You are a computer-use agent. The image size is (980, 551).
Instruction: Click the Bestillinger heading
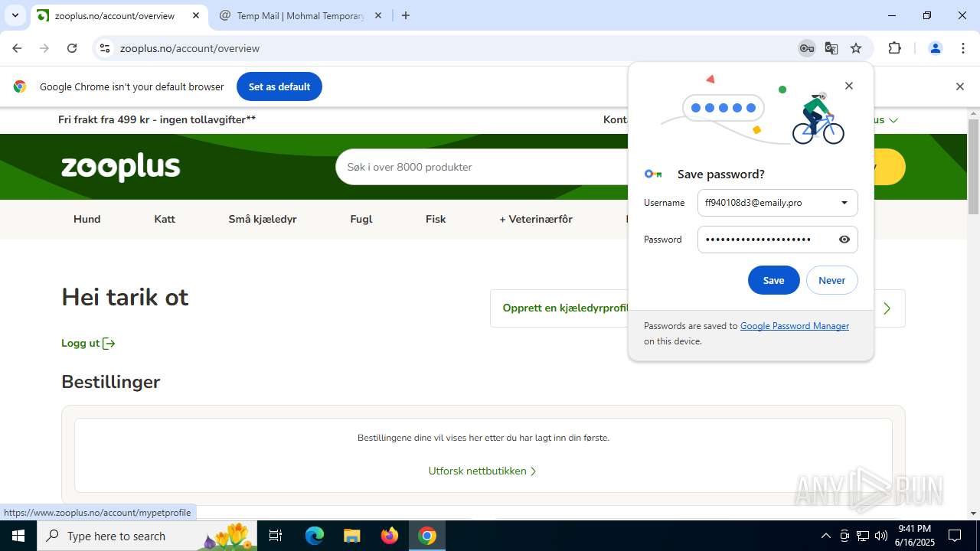coord(111,382)
